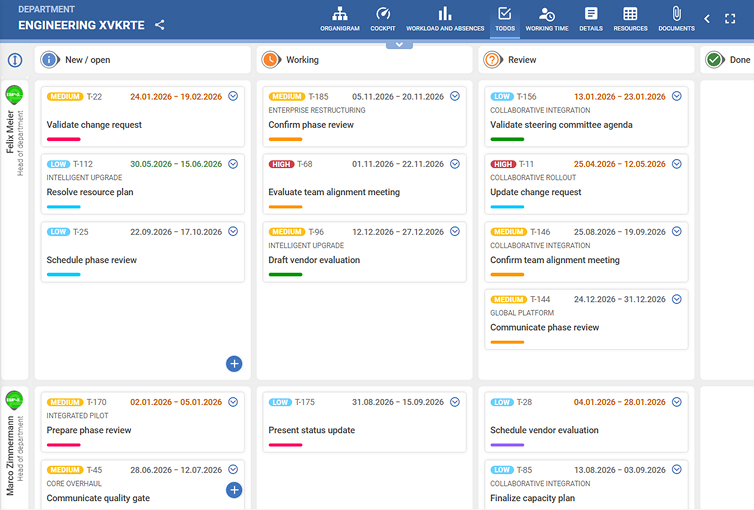Expand options for task T-96
The height and width of the screenshot is (510, 754).
pyautogui.click(x=455, y=231)
